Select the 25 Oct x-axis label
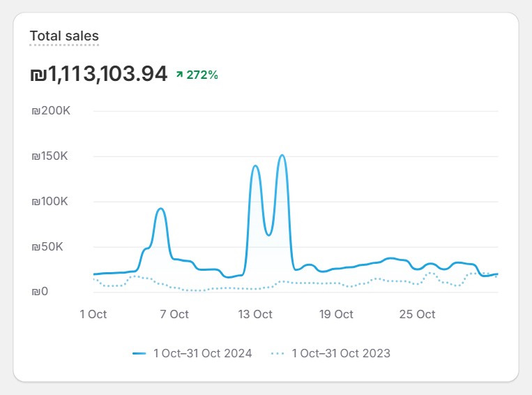 [x=417, y=315]
